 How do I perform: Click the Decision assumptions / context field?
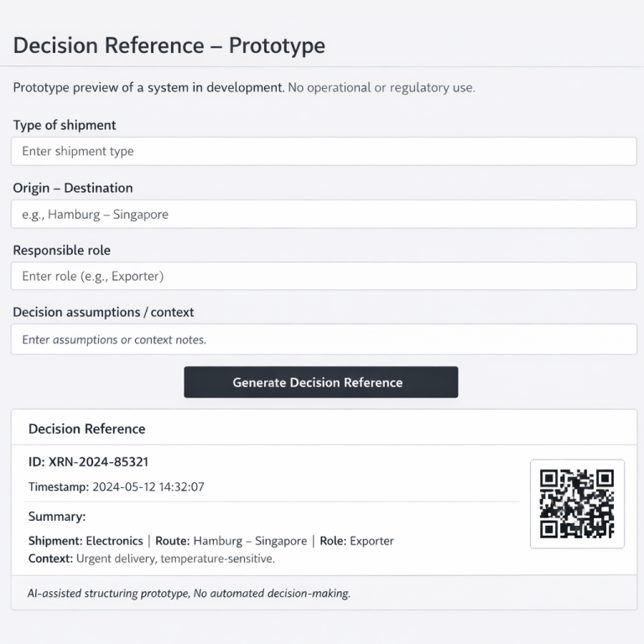pos(324,340)
